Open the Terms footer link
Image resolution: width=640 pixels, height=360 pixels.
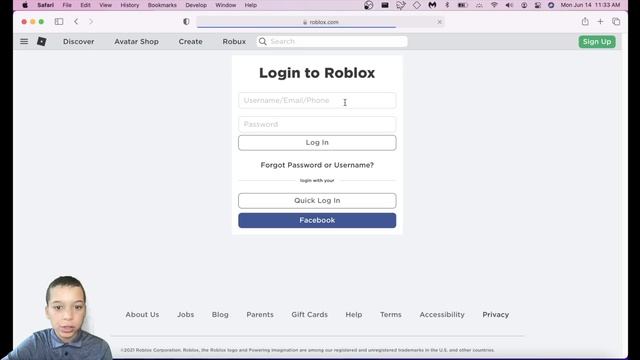click(391, 315)
